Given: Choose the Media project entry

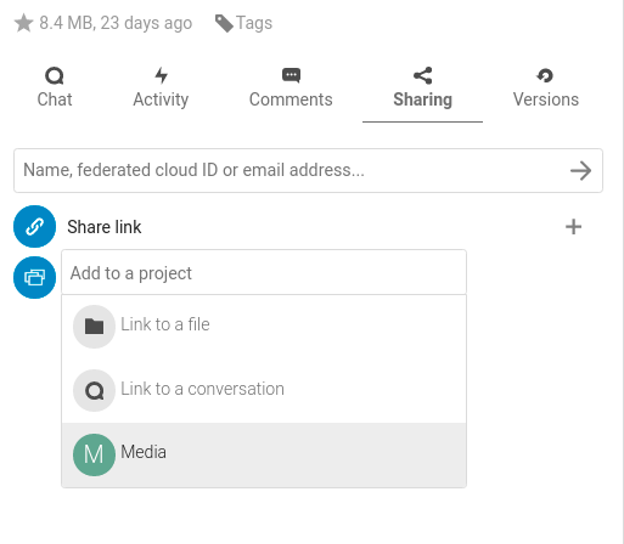Looking at the screenshot, I should (264, 454).
